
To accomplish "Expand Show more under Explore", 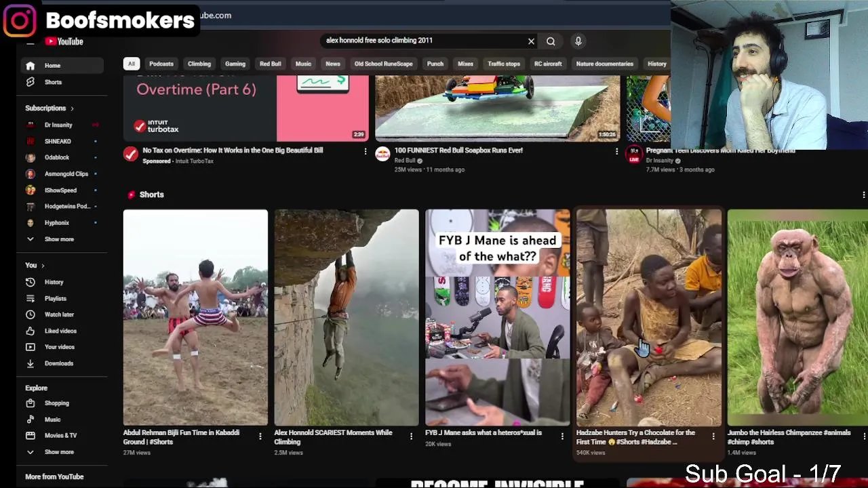I will [x=62, y=452].
